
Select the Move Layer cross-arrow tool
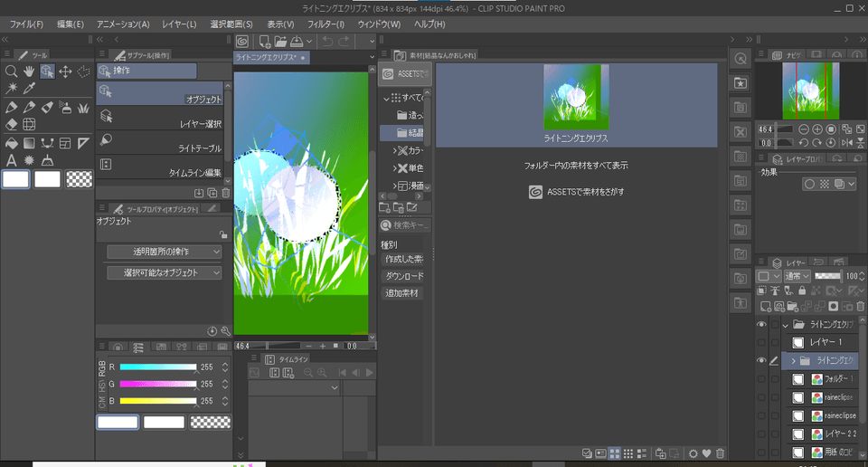tap(65, 71)
